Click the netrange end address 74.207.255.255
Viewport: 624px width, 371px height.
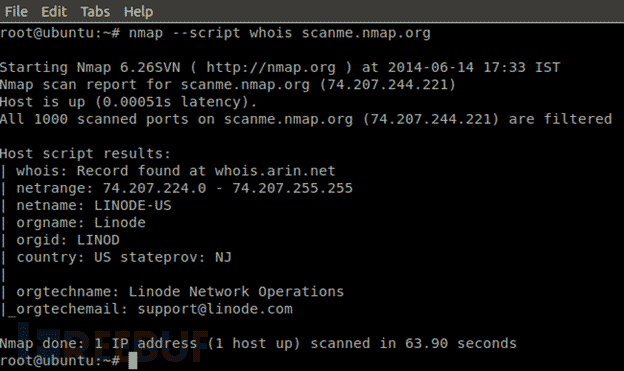292,188
